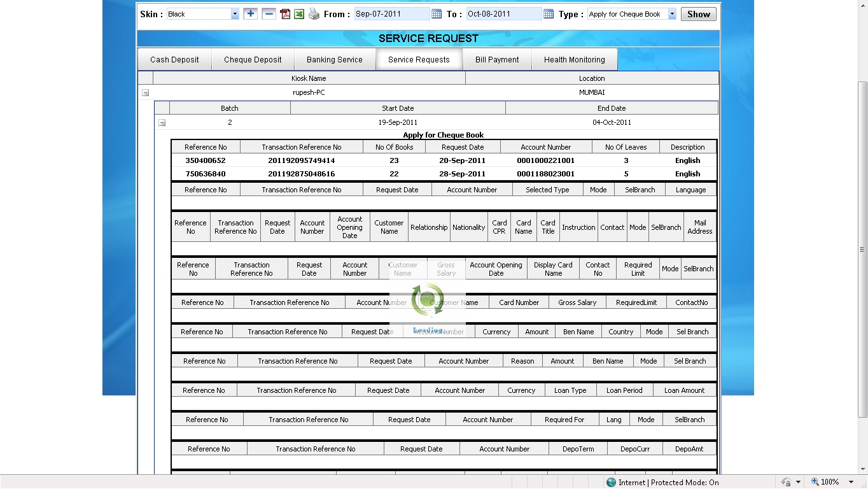Click the Show button

pos(699,14)
